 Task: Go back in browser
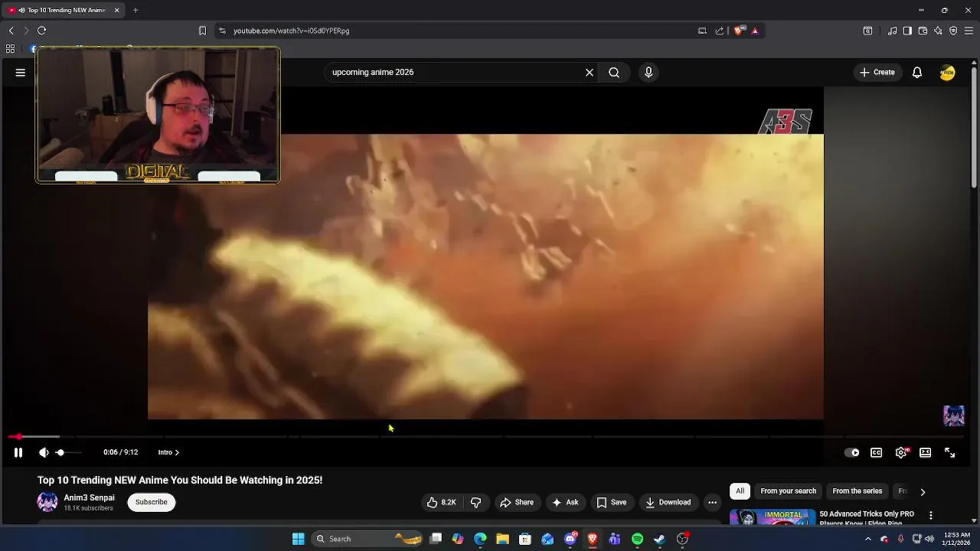coord(11,31)
